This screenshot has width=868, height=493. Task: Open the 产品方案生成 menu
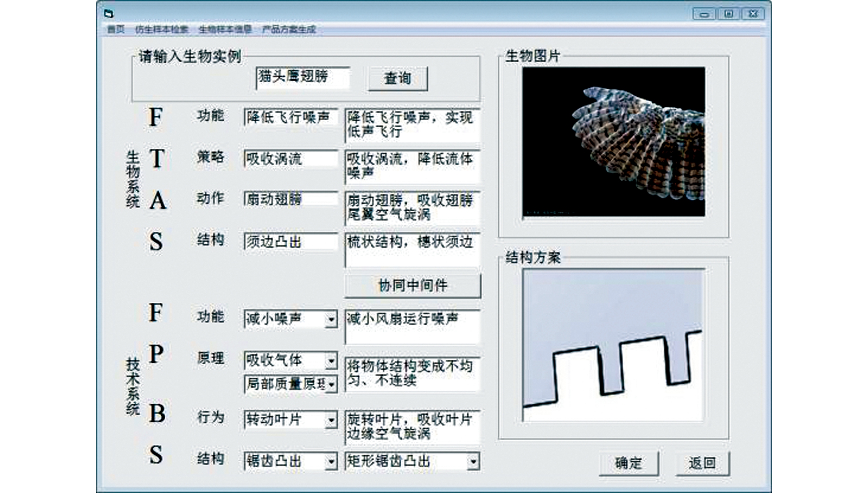tap(289, 30)
